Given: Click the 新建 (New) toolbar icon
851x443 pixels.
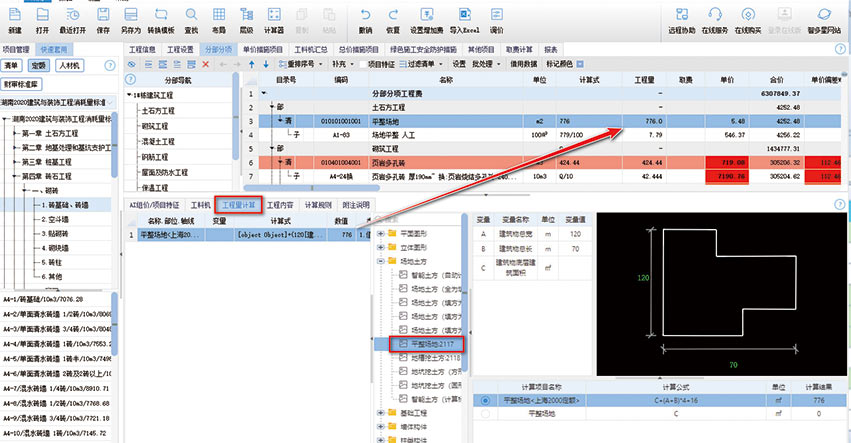Looking at the screenshot, I should pyautogui.click(x=16, y=17).
